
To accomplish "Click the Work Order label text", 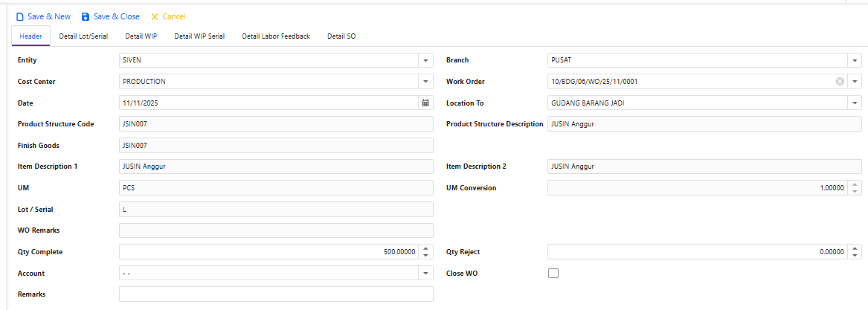I will [465, 81].
